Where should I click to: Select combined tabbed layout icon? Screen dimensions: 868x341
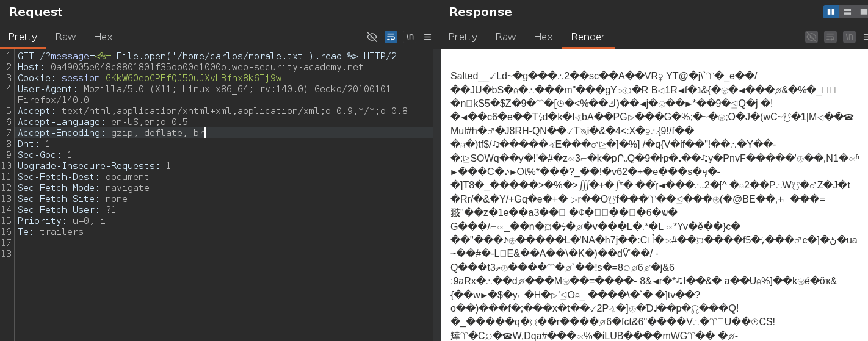point(861,12)
